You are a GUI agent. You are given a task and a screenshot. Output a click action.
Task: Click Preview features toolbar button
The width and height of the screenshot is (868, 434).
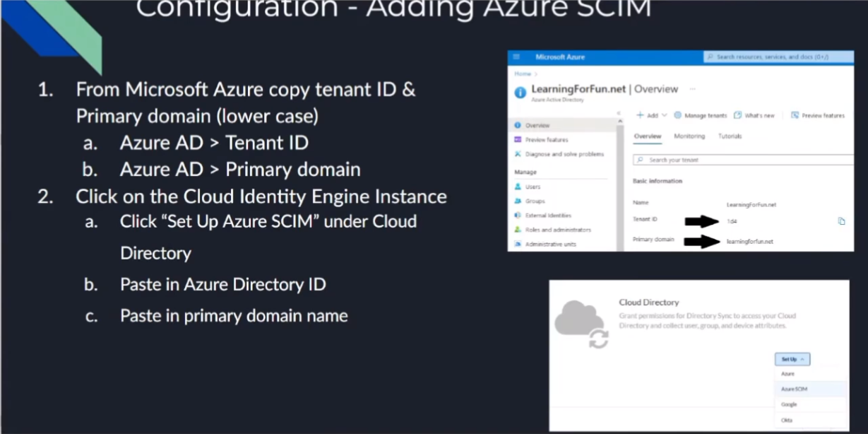point(818,115)
